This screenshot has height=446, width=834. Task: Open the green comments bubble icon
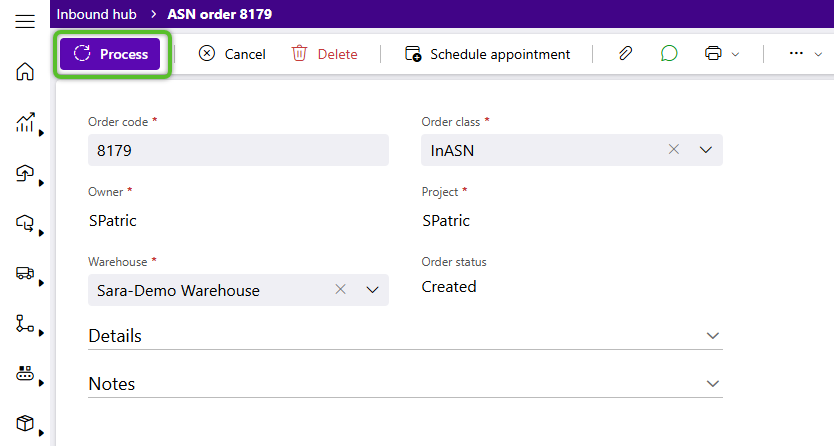click(669, 53)
